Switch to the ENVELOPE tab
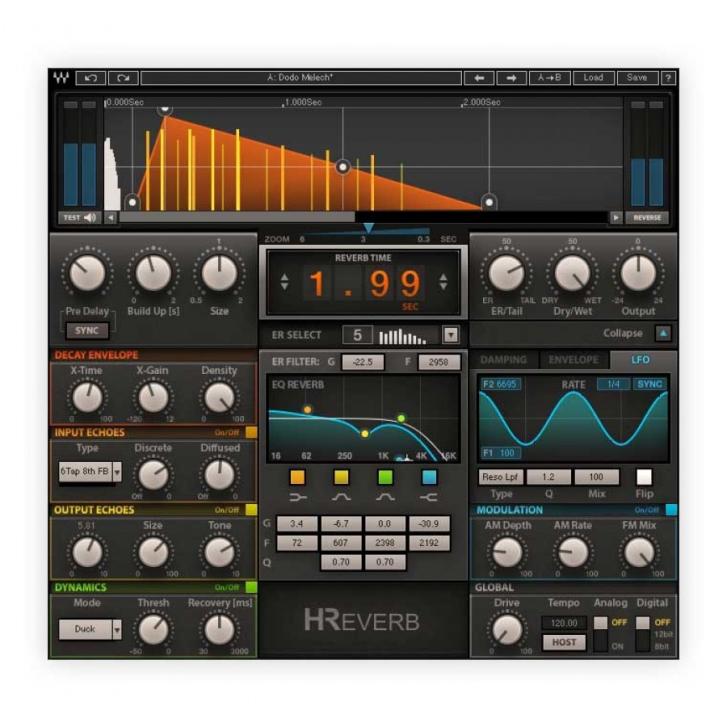Image resolution: width=727 pixels, height=727 pixels. click(x=574, y=360)
